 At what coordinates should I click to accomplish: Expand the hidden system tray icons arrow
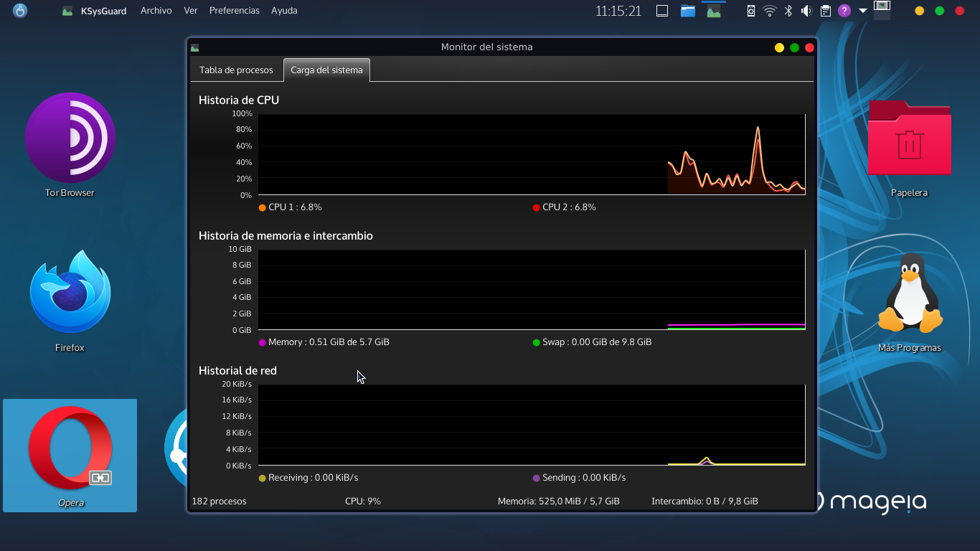863,11
